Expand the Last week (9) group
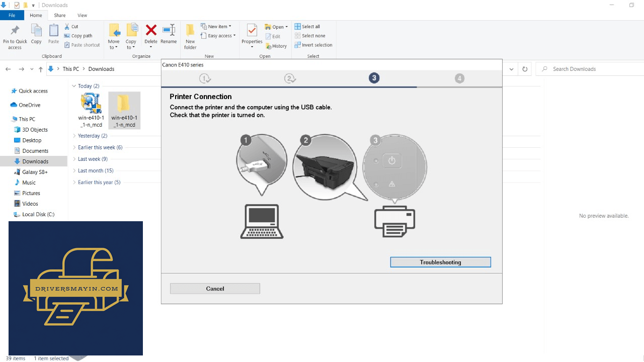This screenshot has width=644, height=362. point(74,159)
